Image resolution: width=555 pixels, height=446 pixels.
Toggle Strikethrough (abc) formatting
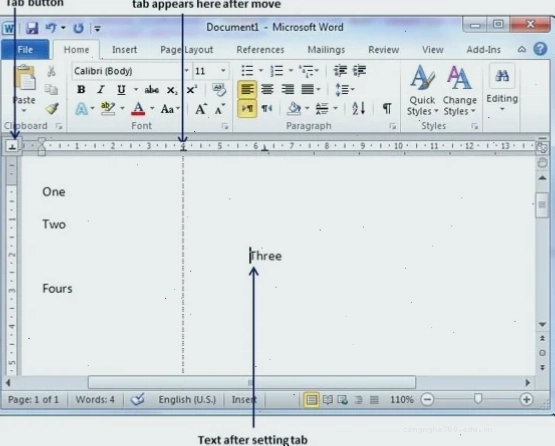point(151,90)
